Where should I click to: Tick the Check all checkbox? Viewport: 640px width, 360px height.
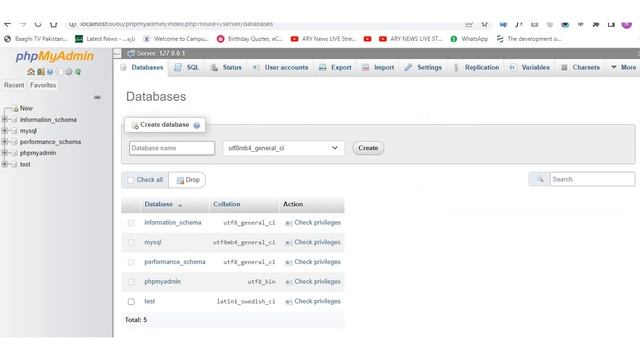[x=131, y=180]
